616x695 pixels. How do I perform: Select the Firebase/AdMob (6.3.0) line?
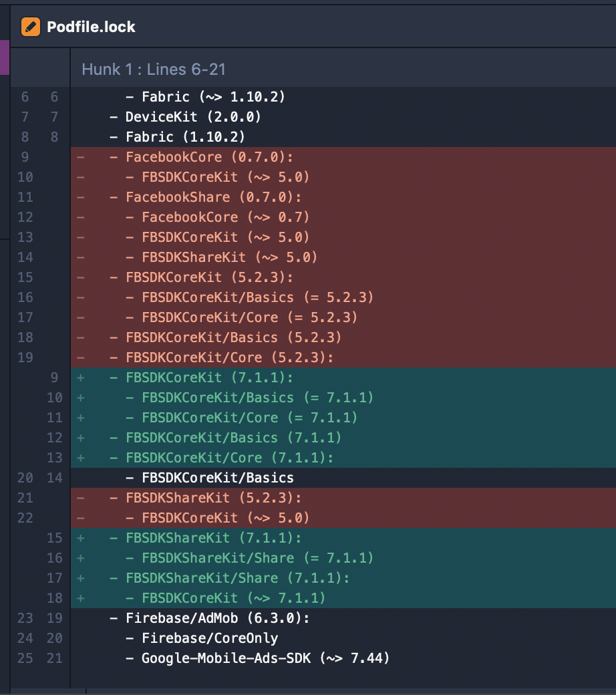click(x=343, y=618)
